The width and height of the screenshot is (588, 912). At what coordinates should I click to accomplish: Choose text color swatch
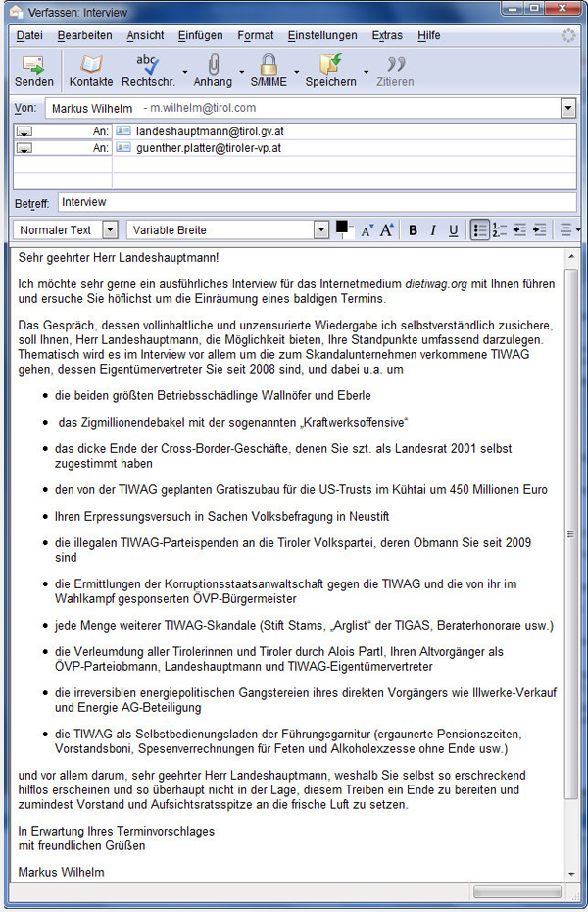click(x=342, y=228)
